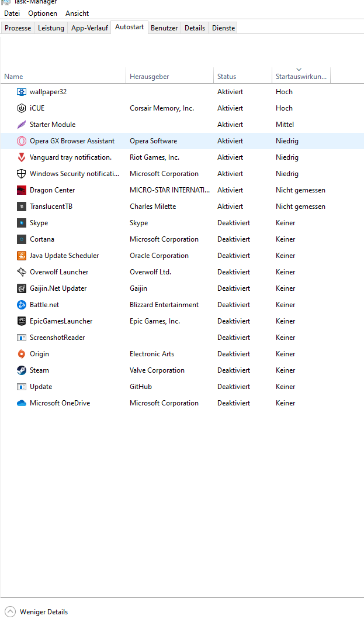This screenshot has height=626, width=364.
Task: Click GitHub publisher cell
Action: tap(141, 387)
